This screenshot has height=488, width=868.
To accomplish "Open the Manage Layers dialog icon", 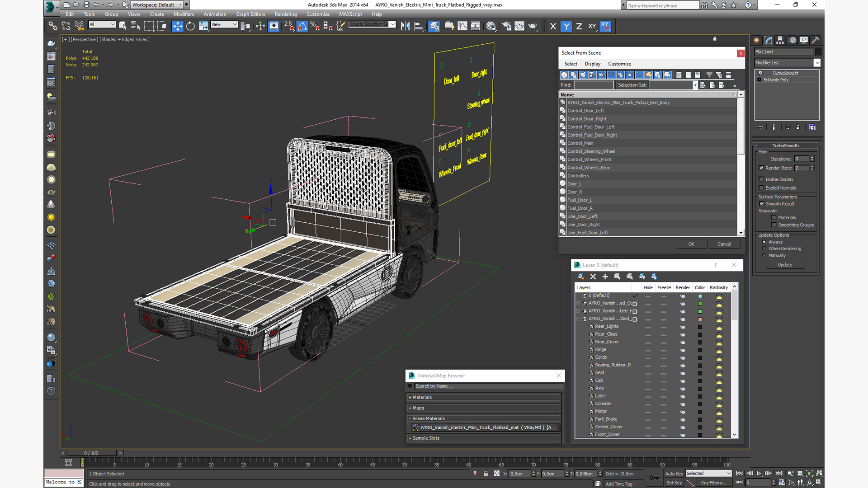I will point(434,26).
